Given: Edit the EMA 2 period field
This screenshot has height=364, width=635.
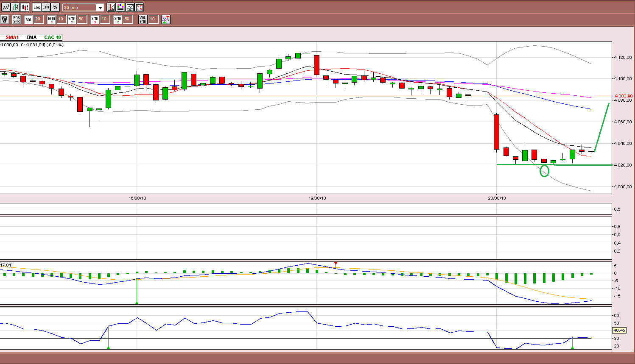Looking at the screenshot, I should click(81, 19).
